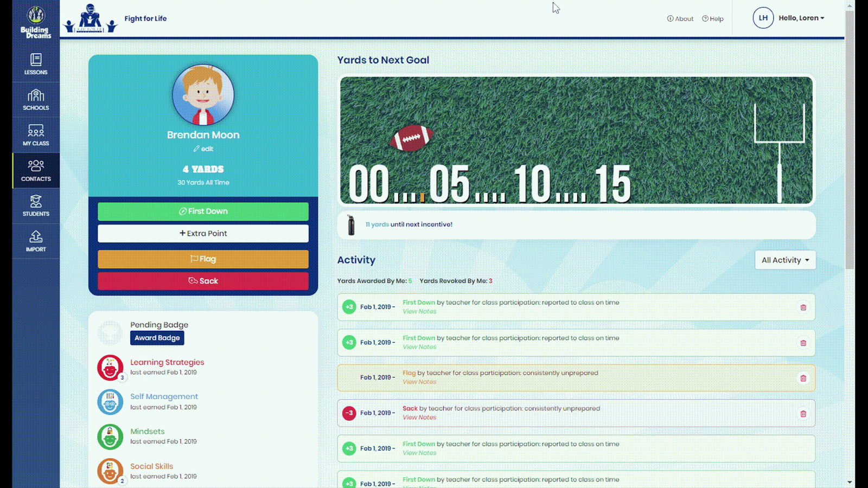Delete the Flag activity entry

(803, 378)
